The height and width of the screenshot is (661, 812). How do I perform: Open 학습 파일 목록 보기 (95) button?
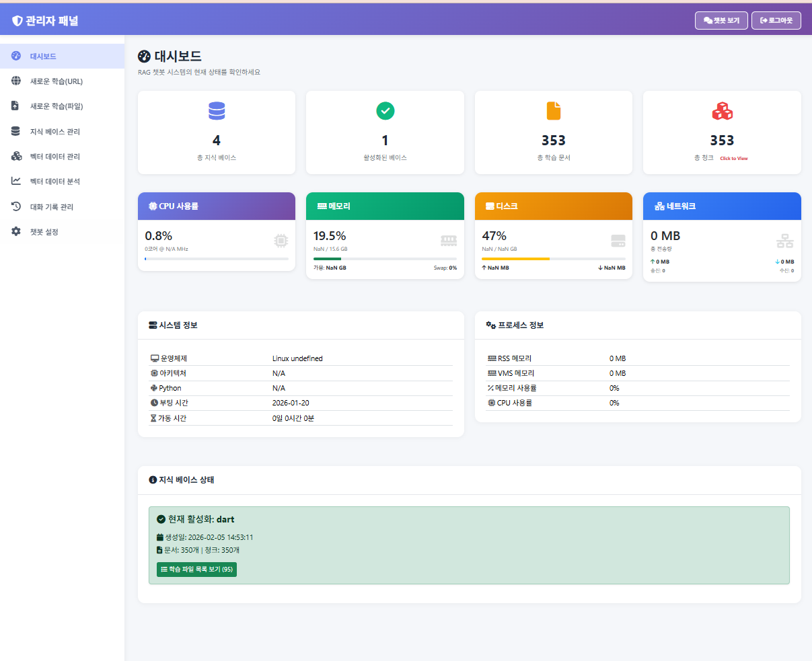coord(196,570)
